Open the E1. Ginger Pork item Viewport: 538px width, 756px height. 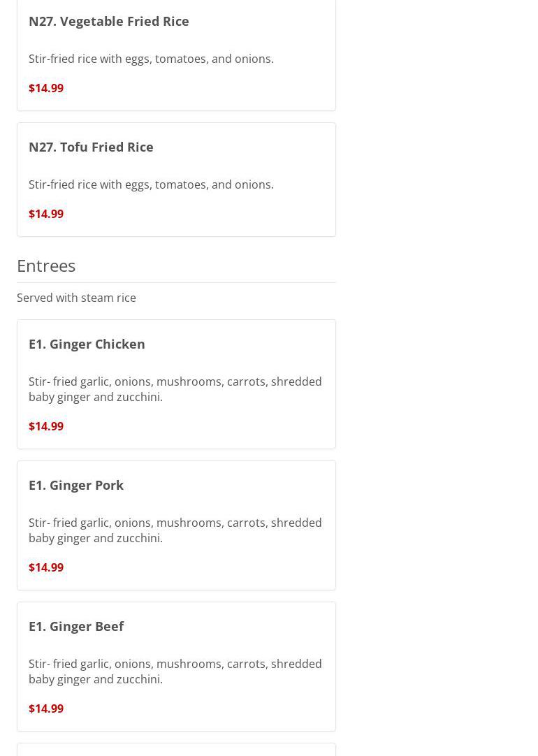tap(76, 485)
